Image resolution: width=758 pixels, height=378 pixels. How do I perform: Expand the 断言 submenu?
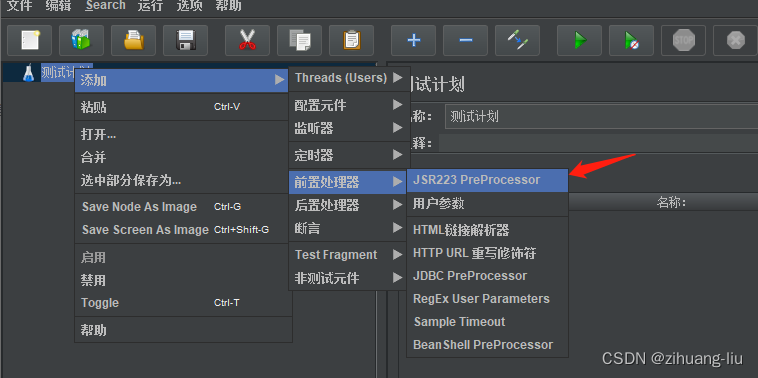coord(348,228)
